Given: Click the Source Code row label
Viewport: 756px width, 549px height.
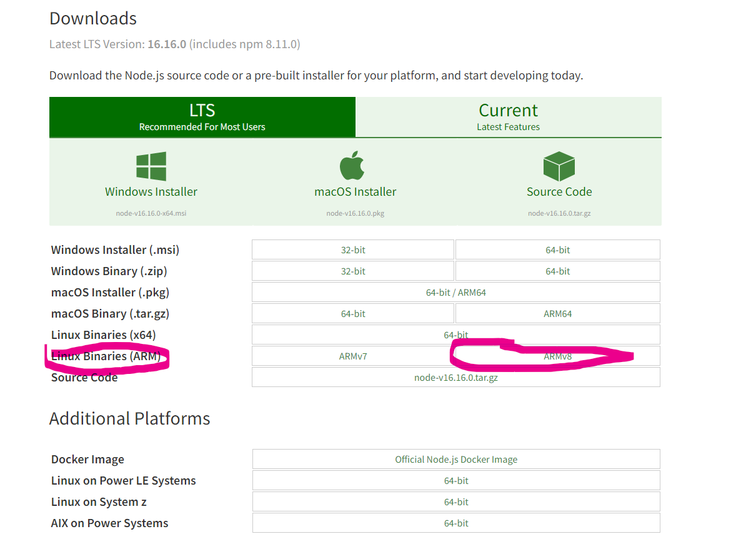Looking at the screenshot, I should [x=84, y=378].
